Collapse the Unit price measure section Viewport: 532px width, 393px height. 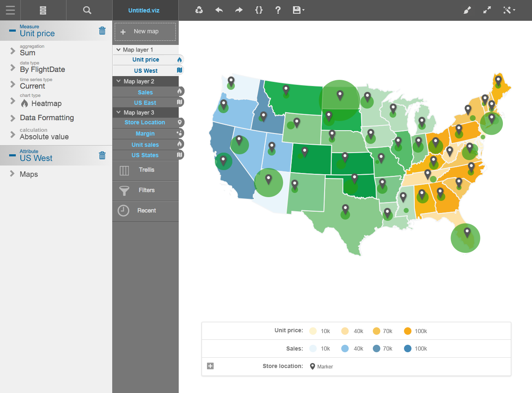click(12, 31)
